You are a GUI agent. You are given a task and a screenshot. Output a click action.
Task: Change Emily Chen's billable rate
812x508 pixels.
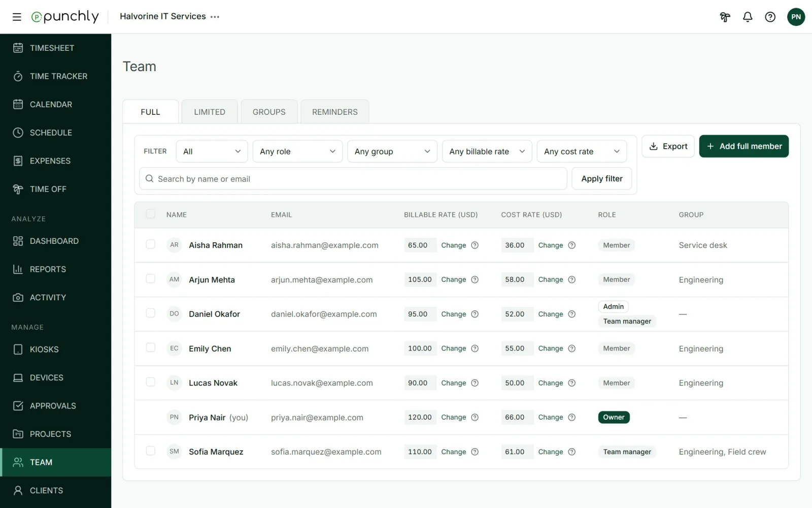pyautogui.click(x=453, y=348)
